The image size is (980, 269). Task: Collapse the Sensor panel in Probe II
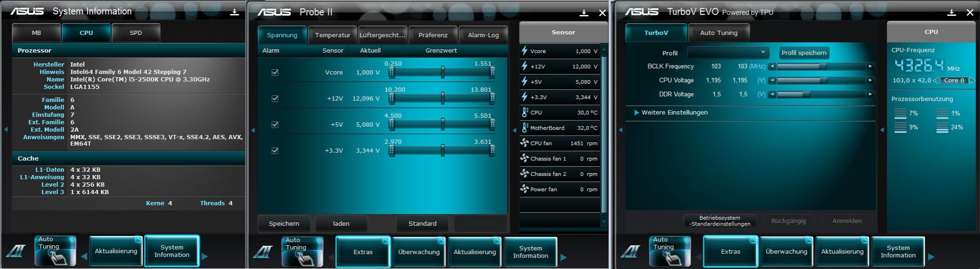coord(514,130)
